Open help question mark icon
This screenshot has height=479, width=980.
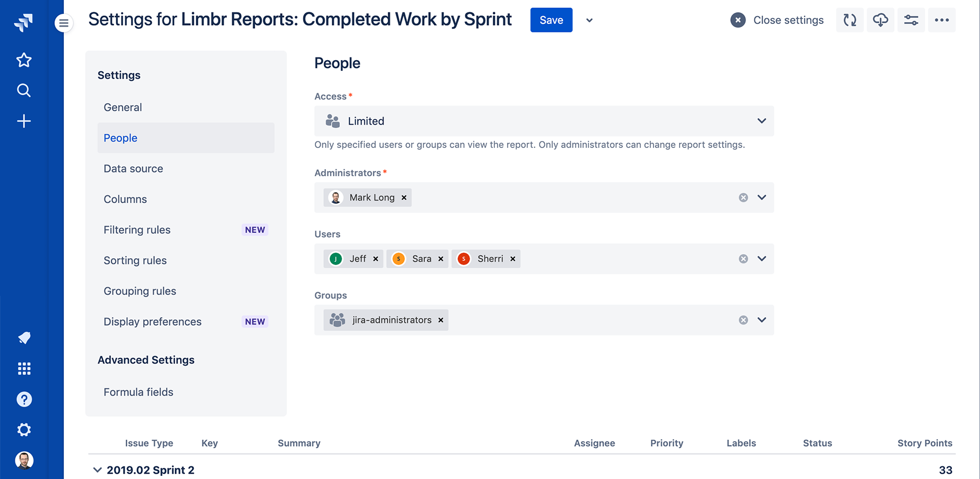click(24, 399)
